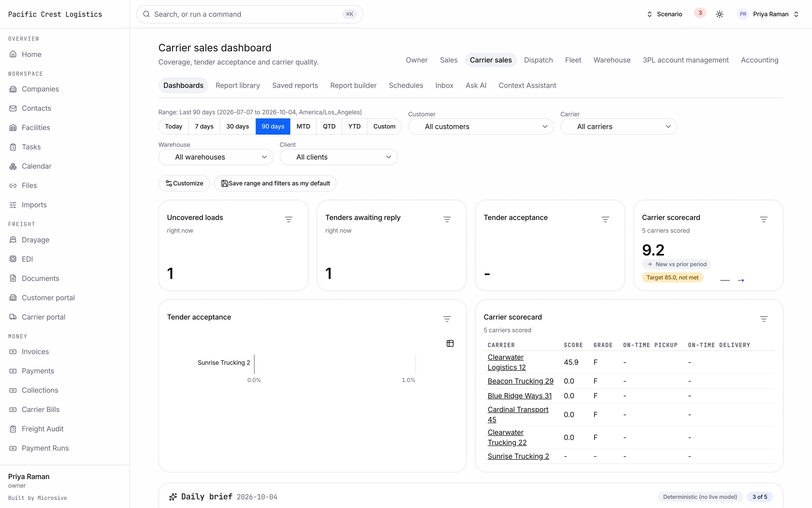The image size is (812, 508).
Task: Select the MTD range option
Action: 303,126
